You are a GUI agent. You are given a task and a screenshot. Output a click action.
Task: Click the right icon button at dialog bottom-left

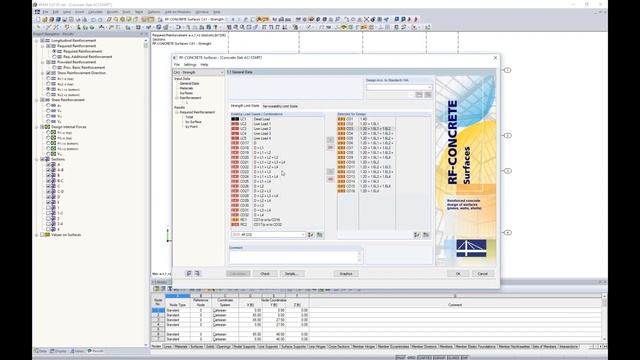[197, 273]
